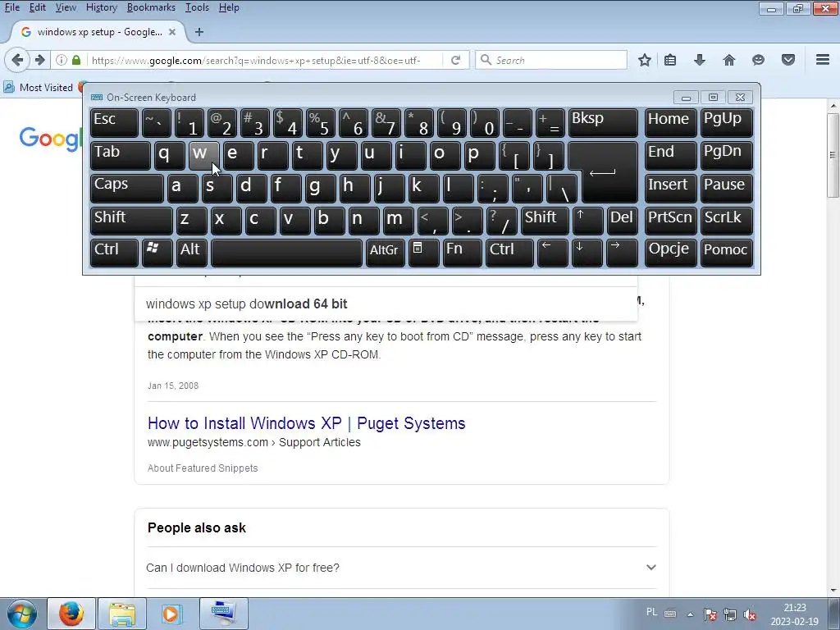Toggle Fn key on keyboard
Image resolution: width=840 pixels, height=630 pixels.
point(463,253)
